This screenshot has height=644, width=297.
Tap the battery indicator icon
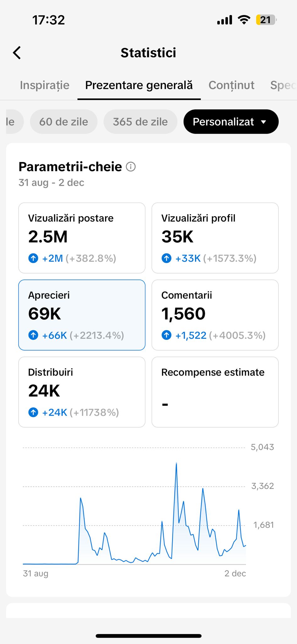click(266, 20)
